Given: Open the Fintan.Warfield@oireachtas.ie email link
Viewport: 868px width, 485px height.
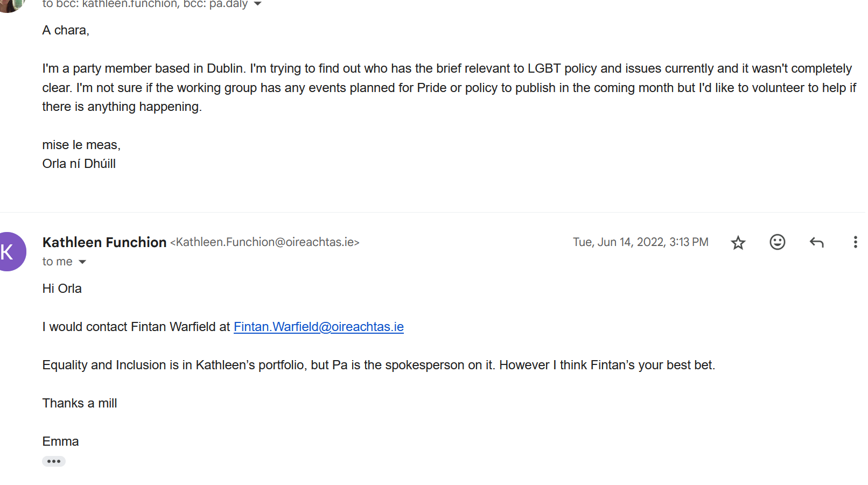Looking at the screenshot, I should pos(318,327).
